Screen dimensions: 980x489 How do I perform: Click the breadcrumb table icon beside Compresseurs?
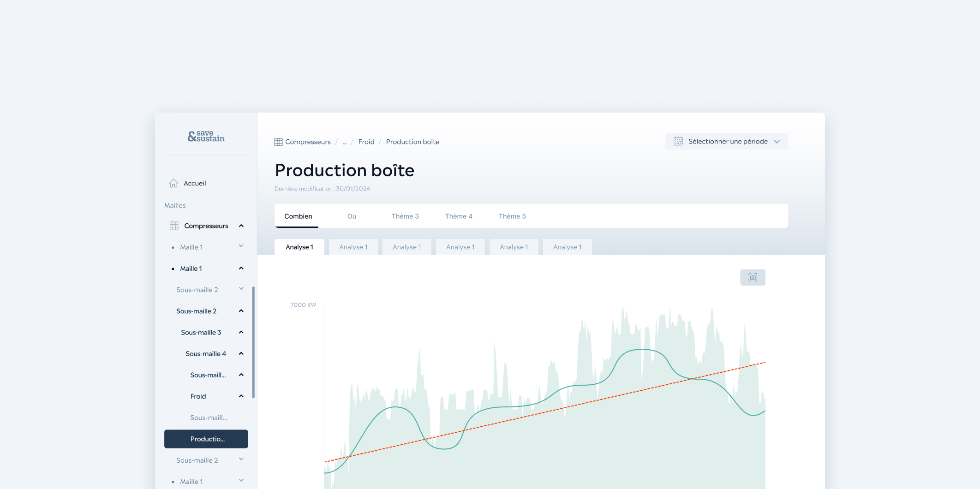278,142
